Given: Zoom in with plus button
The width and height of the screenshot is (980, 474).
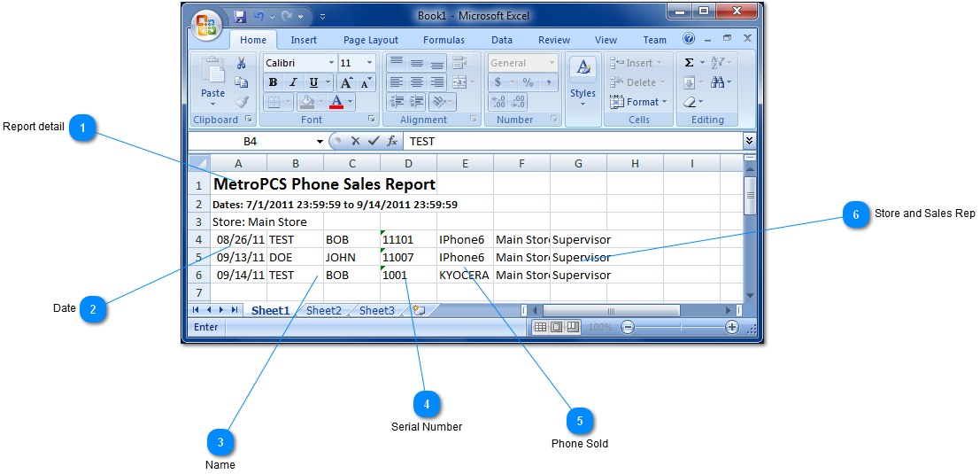Looking at the screenshot, I should [x=732, y=327].
